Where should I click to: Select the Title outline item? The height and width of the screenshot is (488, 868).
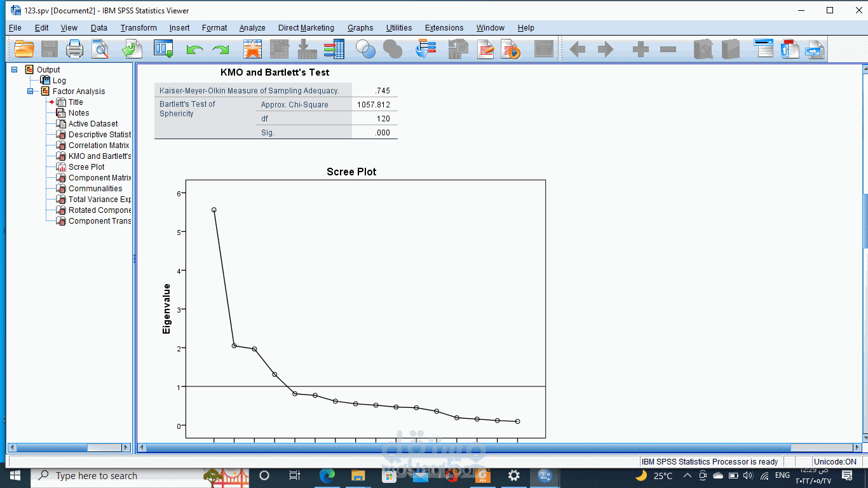click(76, 102)
